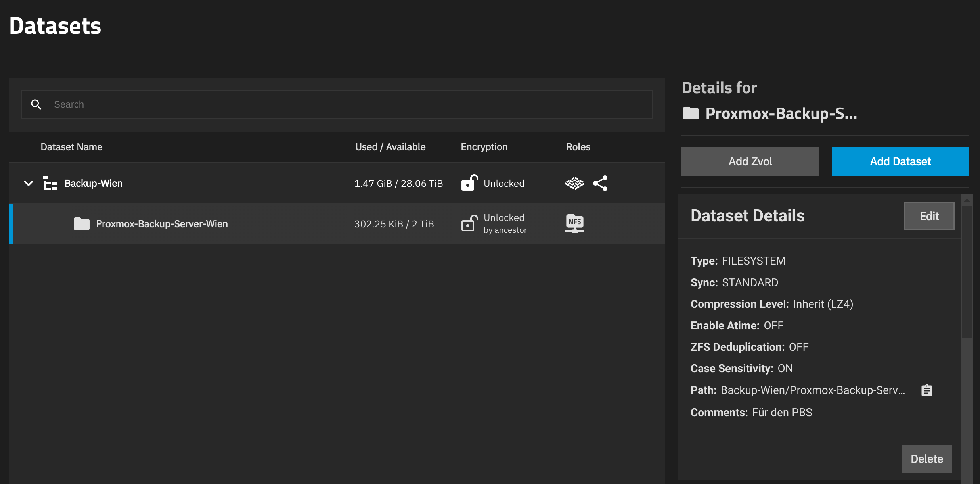Screen dimensions: 980x484
Task: Click the folder icon in the details header
Action: [x=691, y=113]
